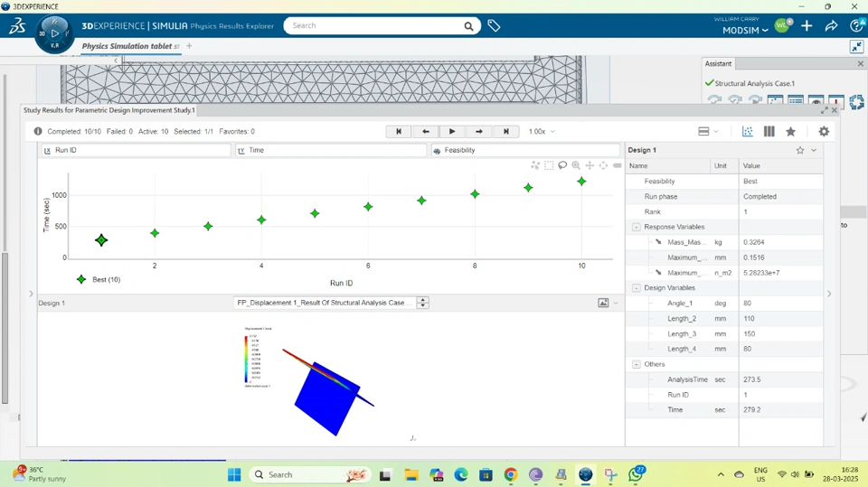Screen dimensions: 868x487
Task: Play the design results animation
Action: point(452,131)
